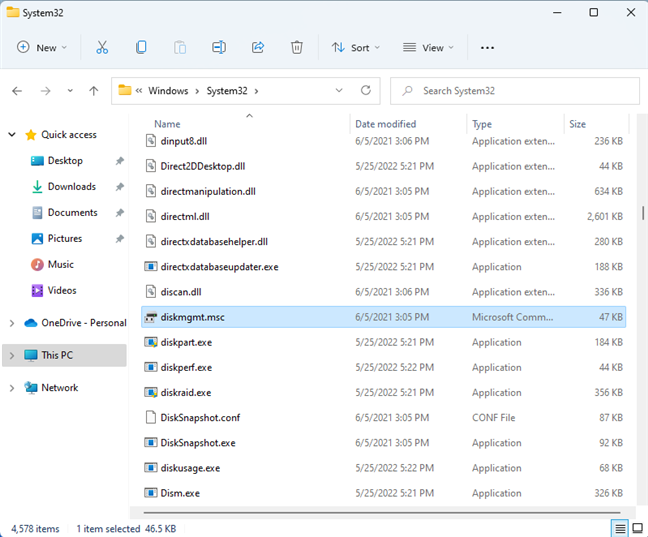Click the System32 title bar folder icon
Viewport: 648px width, 537px height.
point(13,12)
